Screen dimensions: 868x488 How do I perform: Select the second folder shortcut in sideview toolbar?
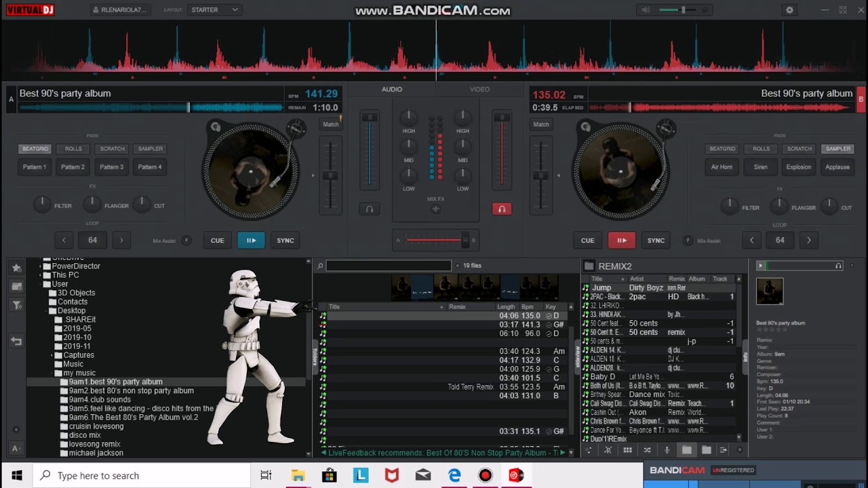click(706, 450)
